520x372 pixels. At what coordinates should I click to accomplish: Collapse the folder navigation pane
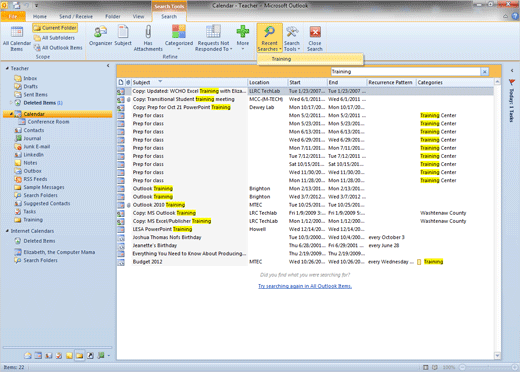(108, 66)
